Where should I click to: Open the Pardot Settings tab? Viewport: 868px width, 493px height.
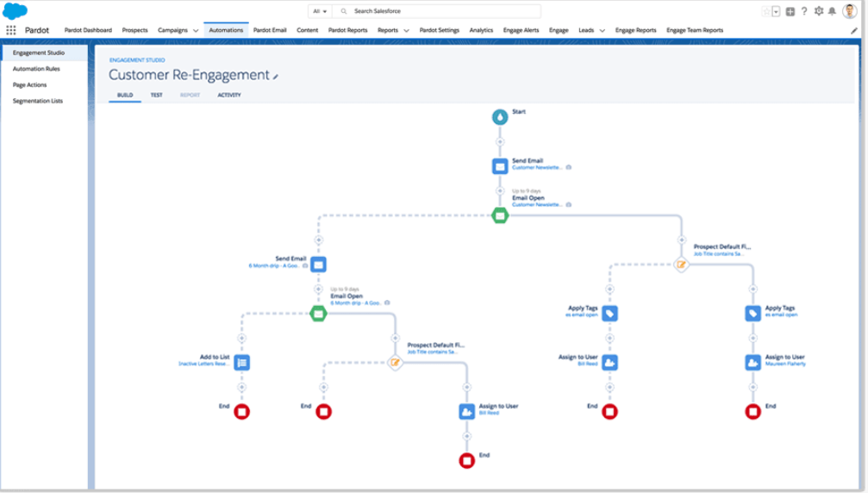point(439,30)
